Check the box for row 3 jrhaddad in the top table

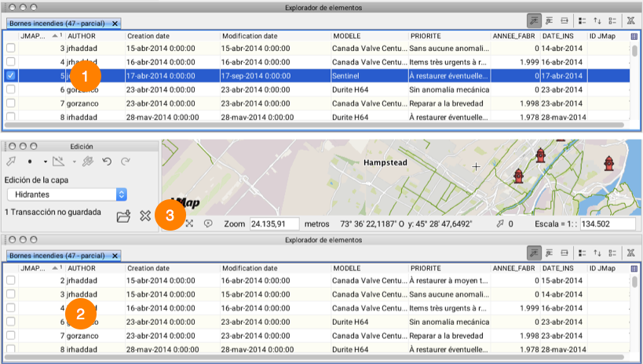coord(10,49)
